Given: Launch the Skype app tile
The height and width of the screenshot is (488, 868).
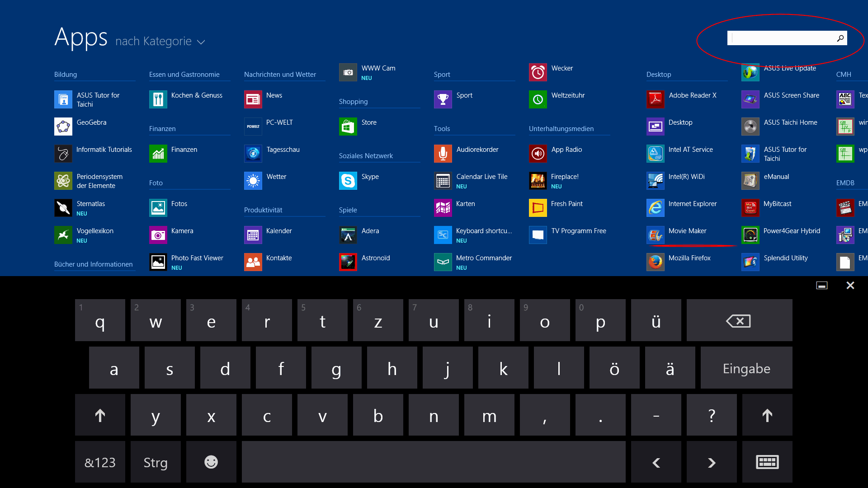Looking at the screenshot, I should pos(348,181).
